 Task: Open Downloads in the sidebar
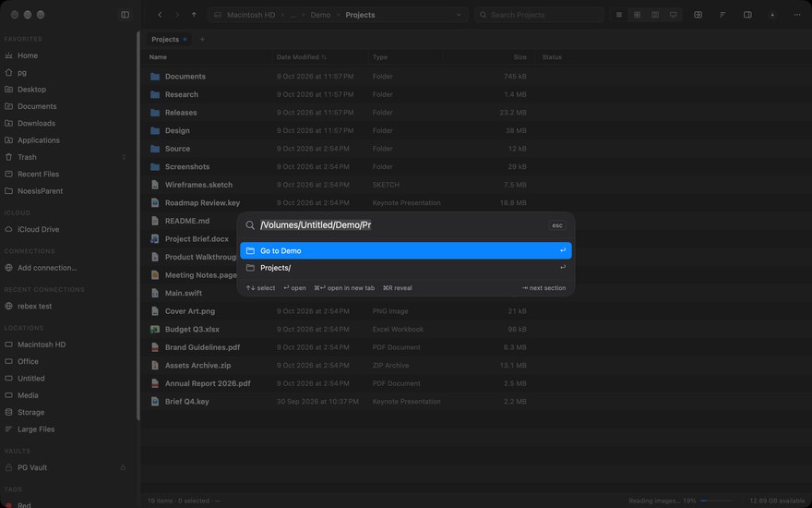[36, 124]
